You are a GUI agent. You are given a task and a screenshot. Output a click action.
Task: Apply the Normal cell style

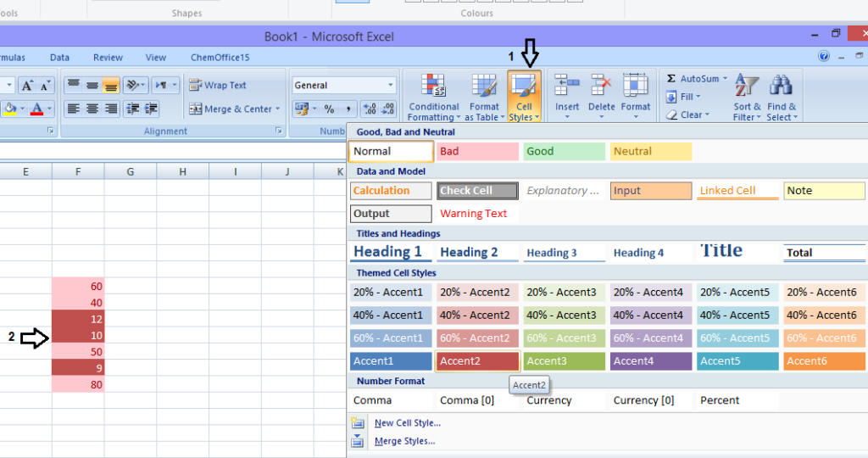pyautogui.click(x=391, y=151)
